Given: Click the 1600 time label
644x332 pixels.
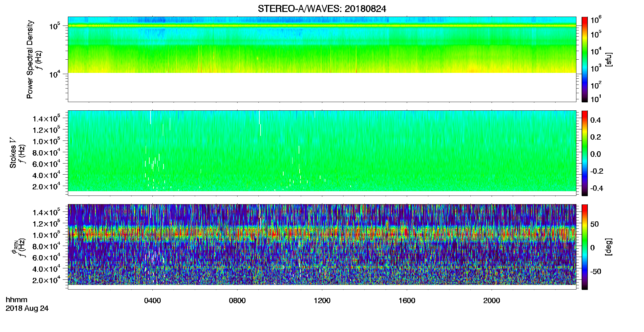Looking at the screenshot, I should 407,301.
